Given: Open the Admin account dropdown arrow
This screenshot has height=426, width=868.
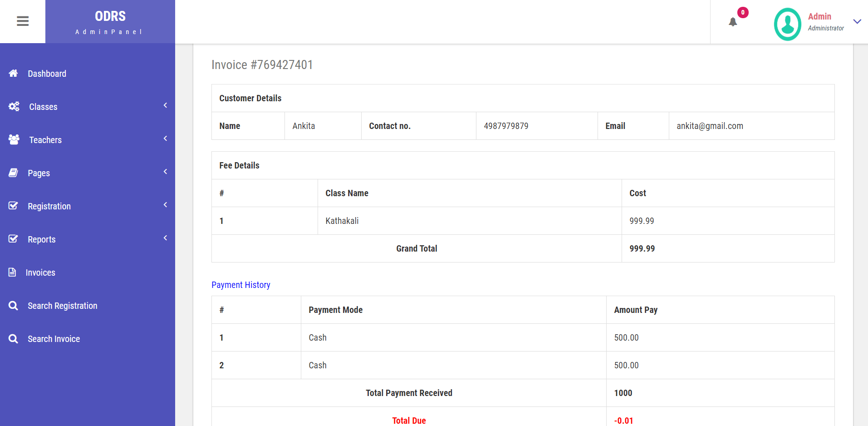Looking at the screenshot, I should click(858, 21).
